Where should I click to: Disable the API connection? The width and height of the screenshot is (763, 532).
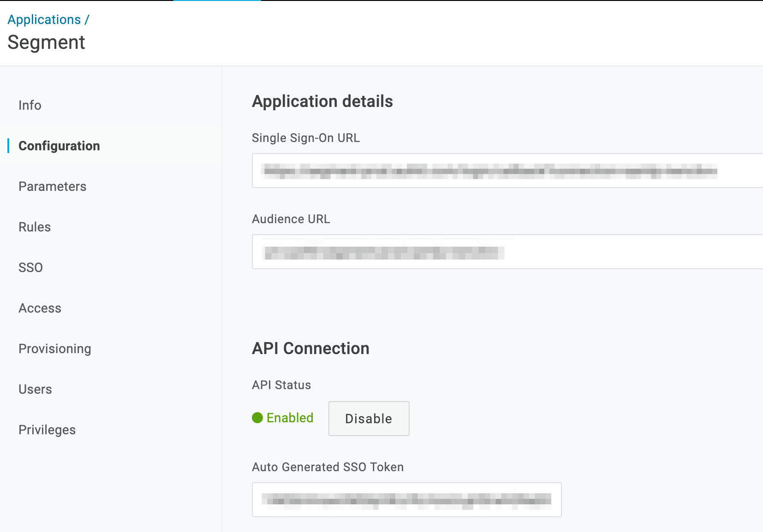(x=368, y=419)
